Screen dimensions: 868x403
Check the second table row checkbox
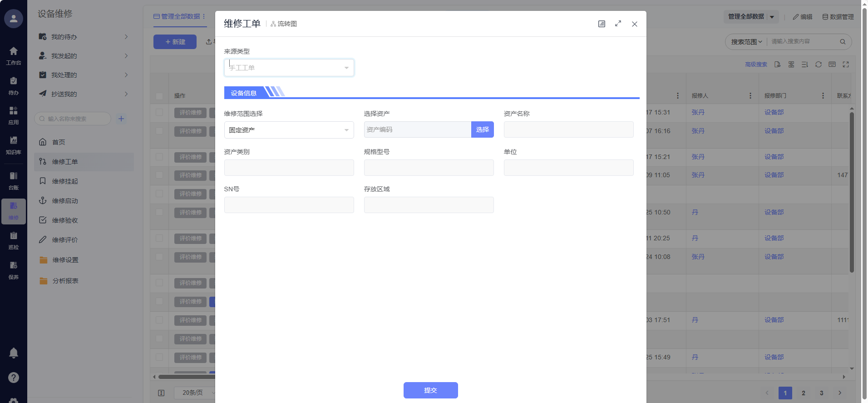(x=159, y=131)
